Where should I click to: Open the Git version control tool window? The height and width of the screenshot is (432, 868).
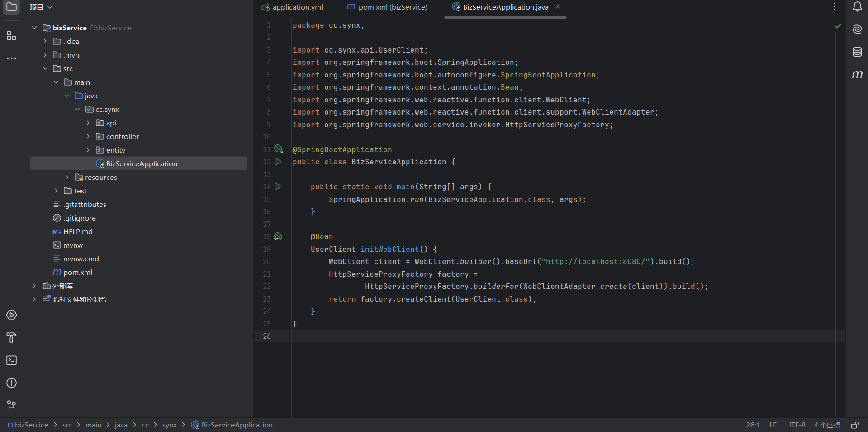[11, 405]
